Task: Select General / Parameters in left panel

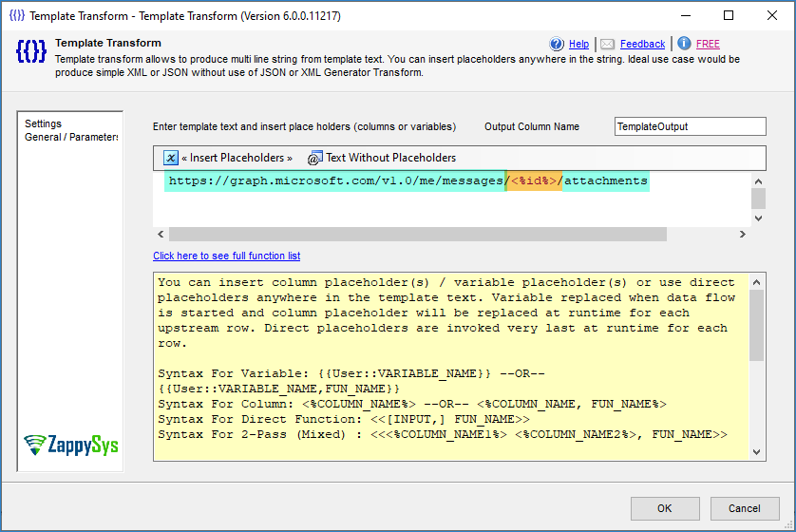Action: tap(71, 137)
